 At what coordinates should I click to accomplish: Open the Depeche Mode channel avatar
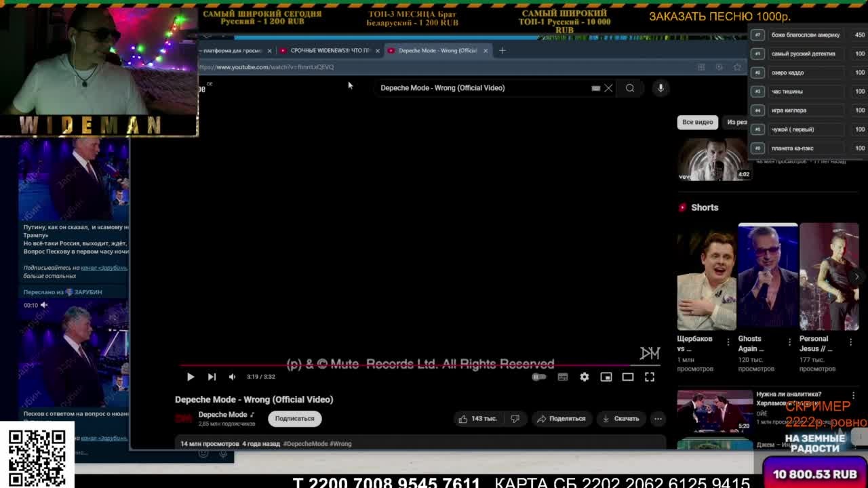pos(184,419)
